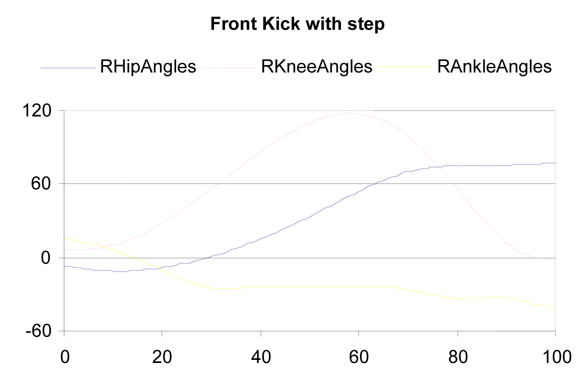Click the pink RKneeAngles legend line sample
Viewport: 587px width, 392px height.
229,68
